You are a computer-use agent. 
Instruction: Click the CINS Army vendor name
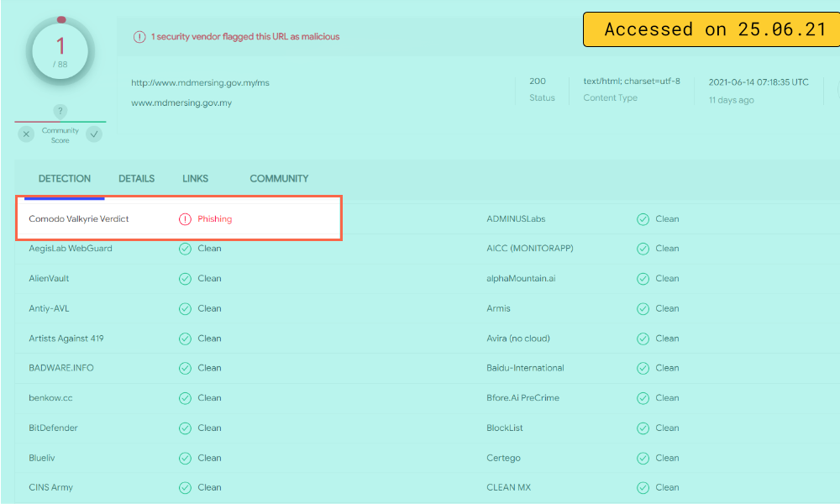coord(51,487)
